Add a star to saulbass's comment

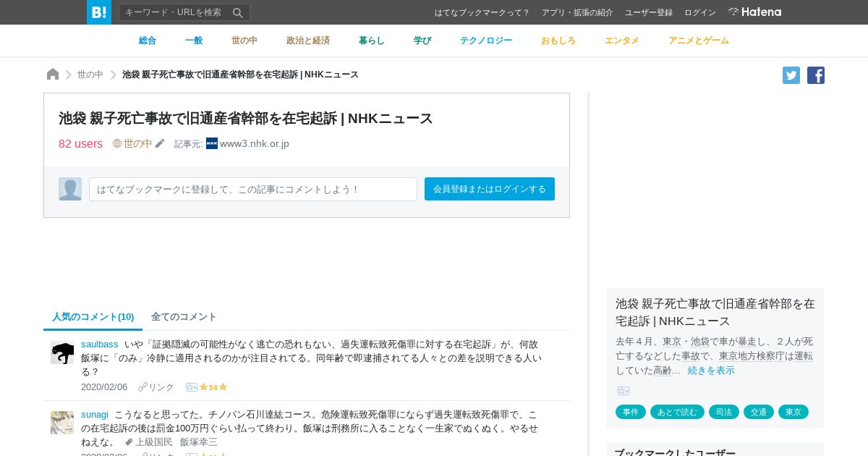coord(192,387)
